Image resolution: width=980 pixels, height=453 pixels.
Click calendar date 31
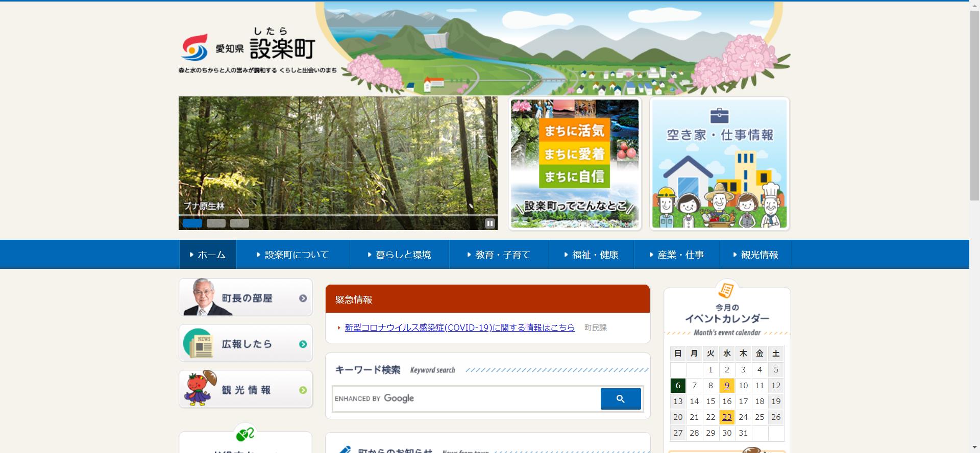pyautogui.click(x=743, y=433)
